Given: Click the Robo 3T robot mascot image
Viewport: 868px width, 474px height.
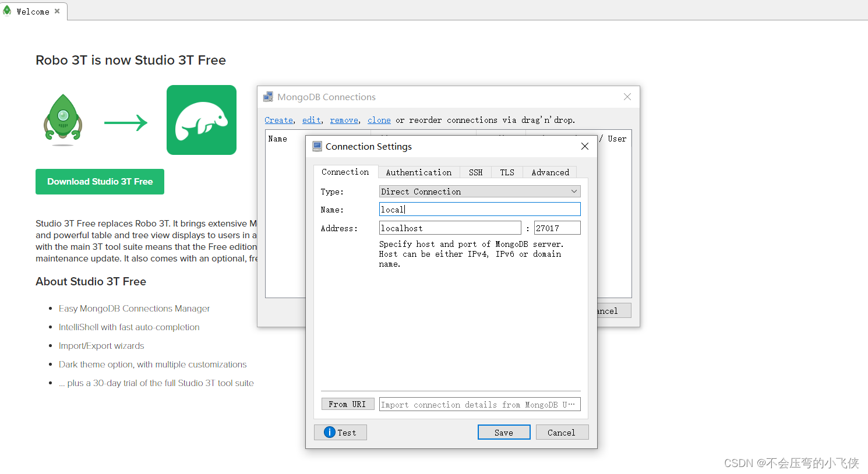Looking at the screenshot, I should (63, 120).
